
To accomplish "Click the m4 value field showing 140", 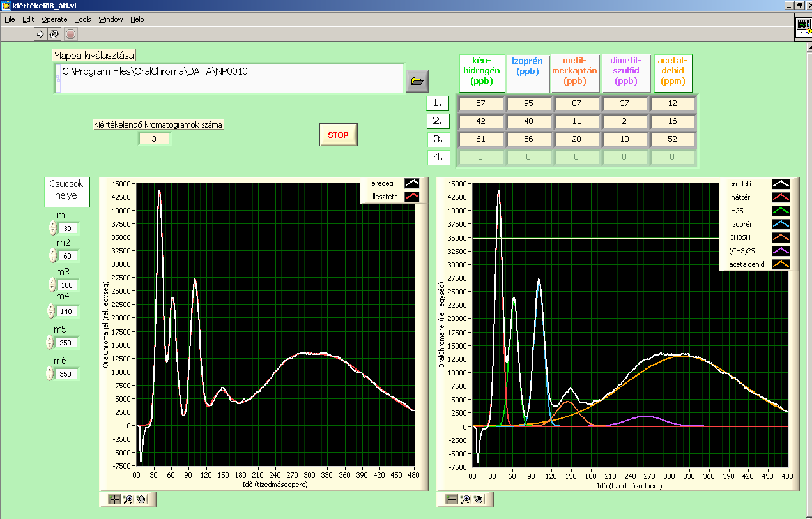I will coord(67,311).
